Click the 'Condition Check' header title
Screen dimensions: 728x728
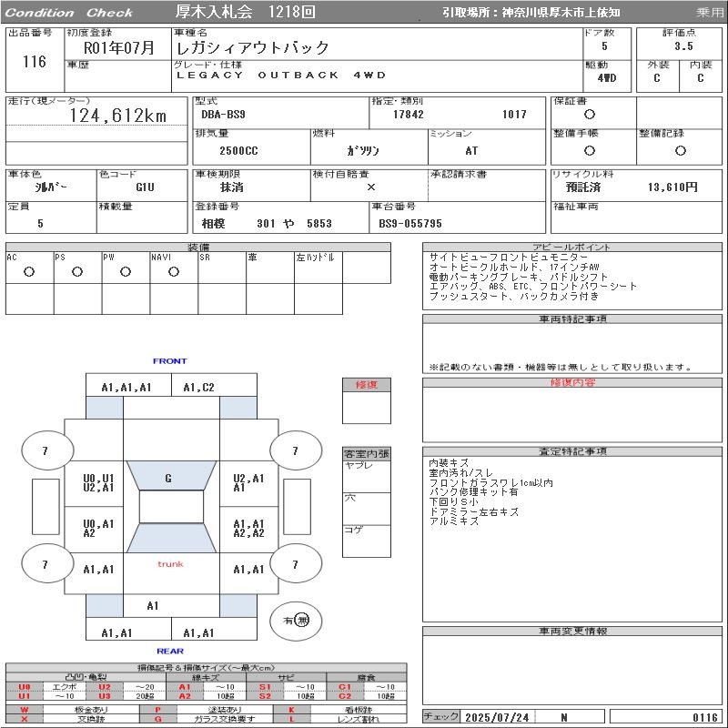pyautogui.click(x=69, y=13)
